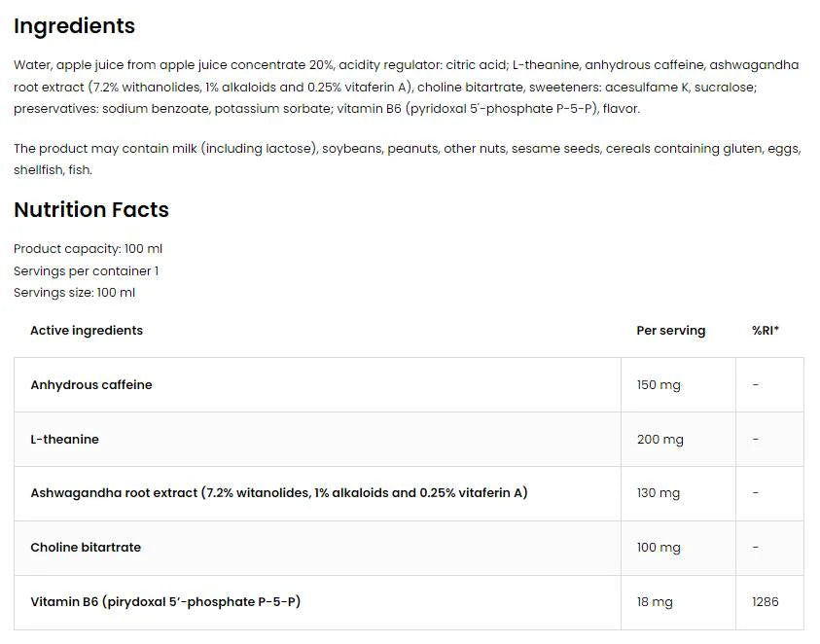820x644 pixels.
Task: Click the 100 mg choline value
Action: click(659, 548)
